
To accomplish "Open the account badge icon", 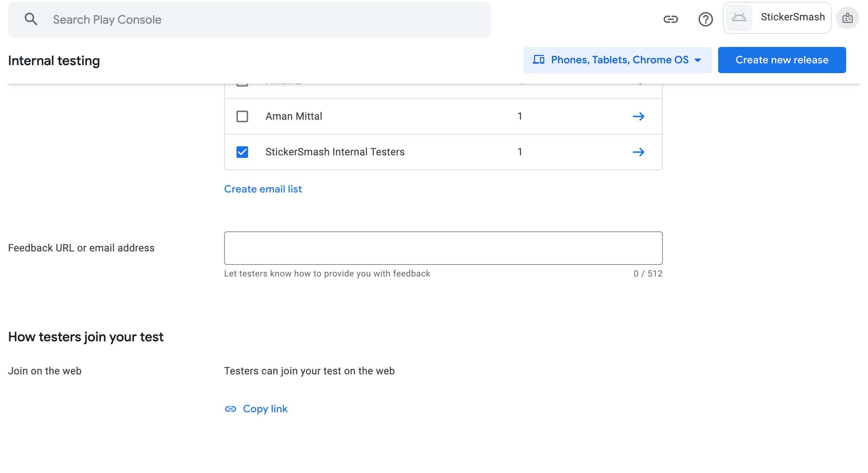I will [847, 18].
